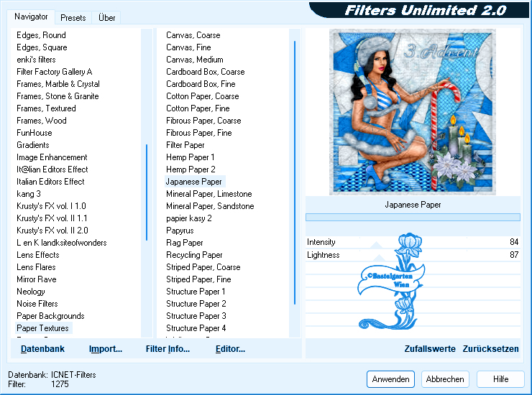The height and width of the screenshot is (395, 532).
Task: Open the Über tab
Action: 106,18
